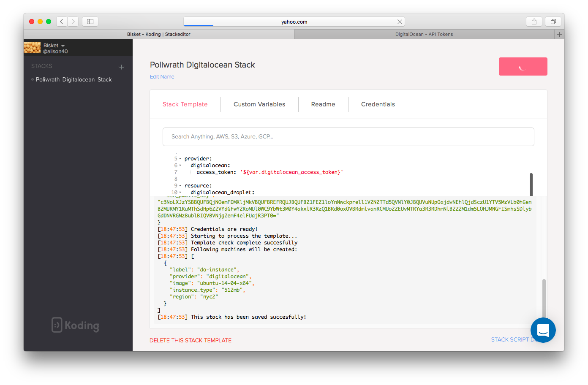Collapse the digitalocean_droplet fold arrow on line 10
Image resolution: width=588 pixels, height=385 pixels.
pyautogui.click(x=180, y=192)
